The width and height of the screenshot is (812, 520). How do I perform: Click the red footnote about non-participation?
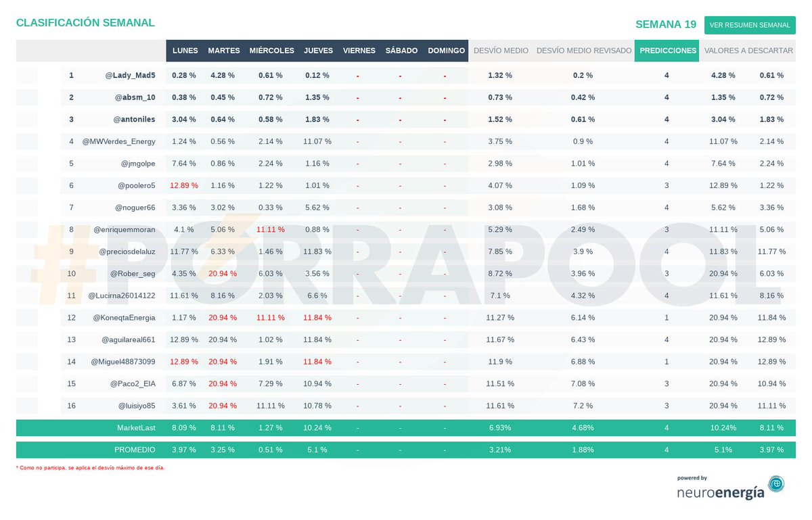tap(91, 467)
